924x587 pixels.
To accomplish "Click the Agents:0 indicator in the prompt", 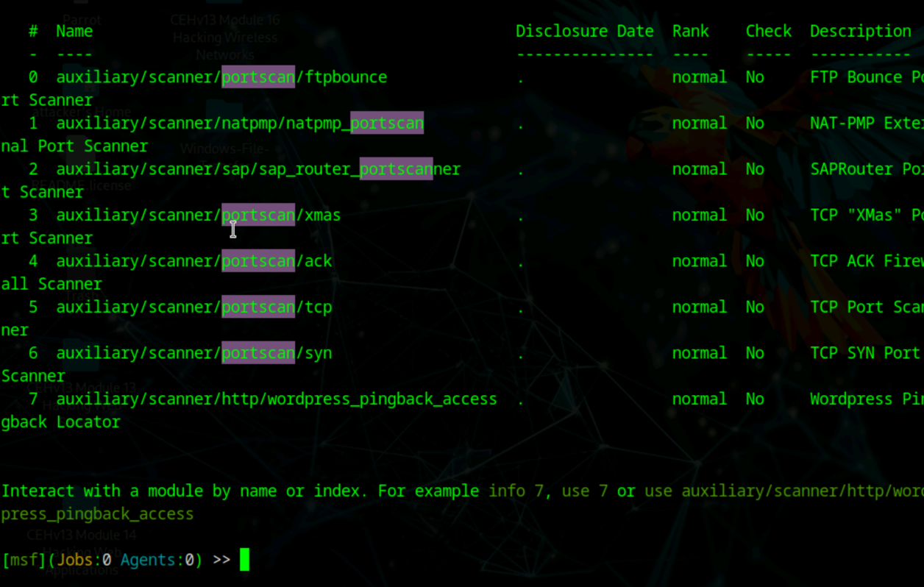I will 157,561.
